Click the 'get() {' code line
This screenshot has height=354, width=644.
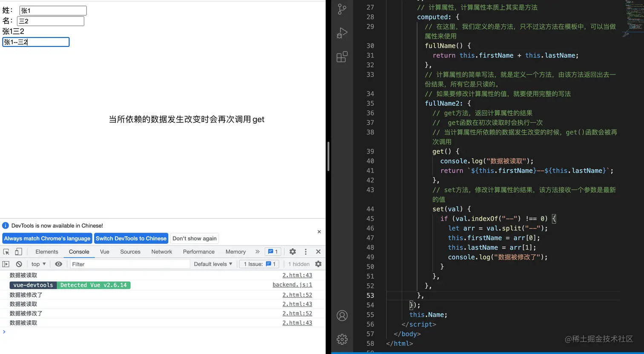click(446, 151)
